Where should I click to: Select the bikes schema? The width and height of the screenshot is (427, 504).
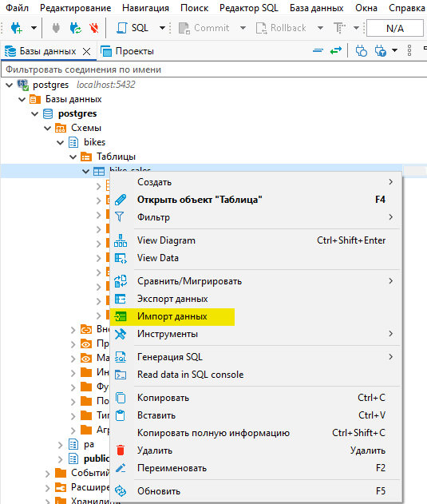coord(87,142)
